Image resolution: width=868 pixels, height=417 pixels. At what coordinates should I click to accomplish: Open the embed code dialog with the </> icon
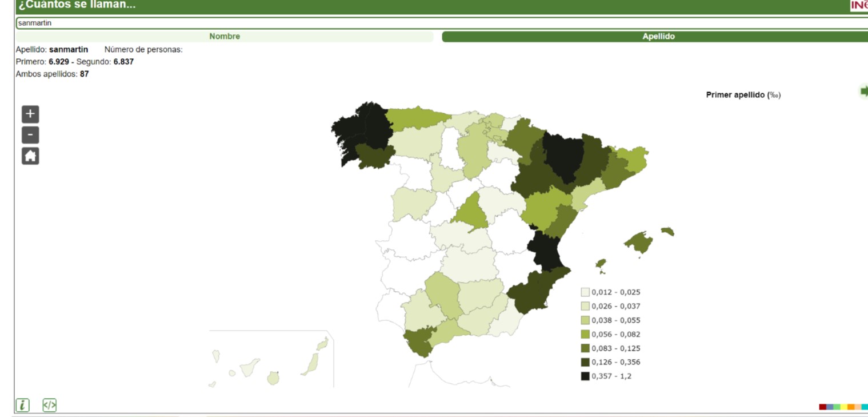point(50,405)
